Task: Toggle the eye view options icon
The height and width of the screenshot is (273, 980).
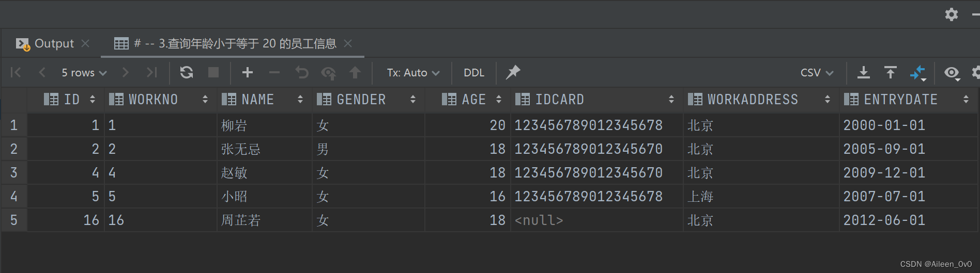Action: (952, 73)
